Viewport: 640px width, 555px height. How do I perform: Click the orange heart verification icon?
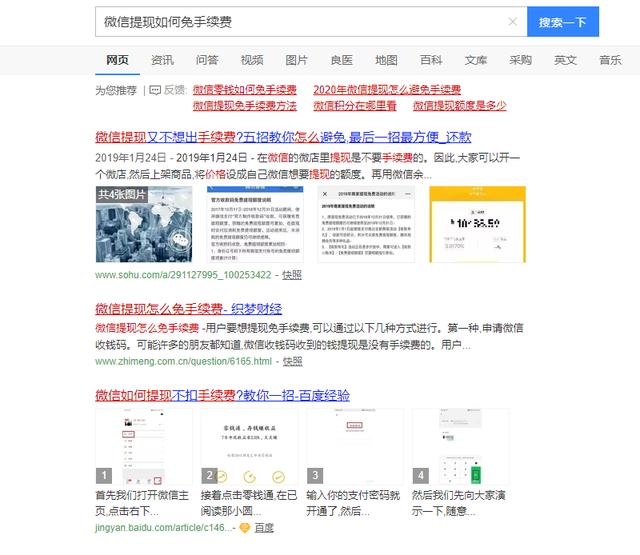(244, 528)
